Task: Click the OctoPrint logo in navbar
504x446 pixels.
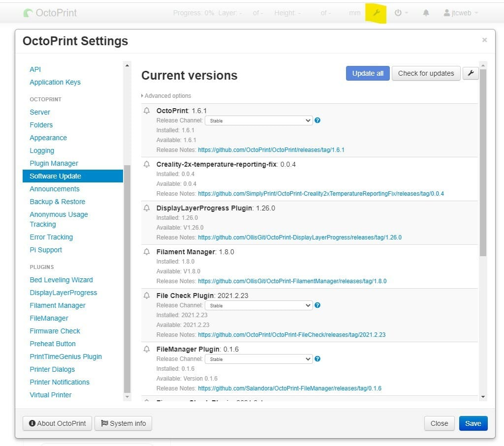Action: point(50,13)
